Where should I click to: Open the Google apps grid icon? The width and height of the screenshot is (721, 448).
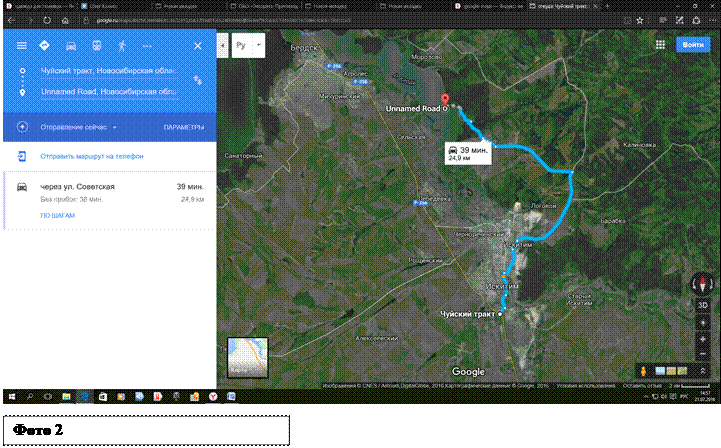click(660, 44)
